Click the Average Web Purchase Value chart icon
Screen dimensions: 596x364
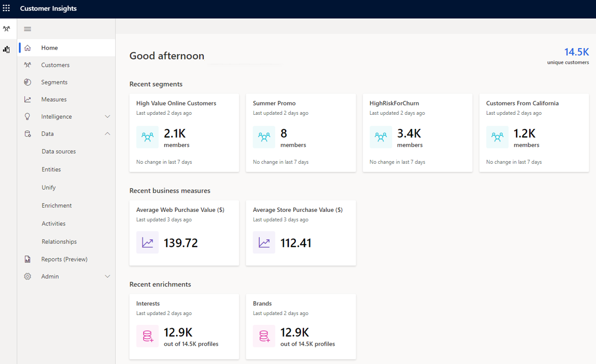tap(147, 242)
